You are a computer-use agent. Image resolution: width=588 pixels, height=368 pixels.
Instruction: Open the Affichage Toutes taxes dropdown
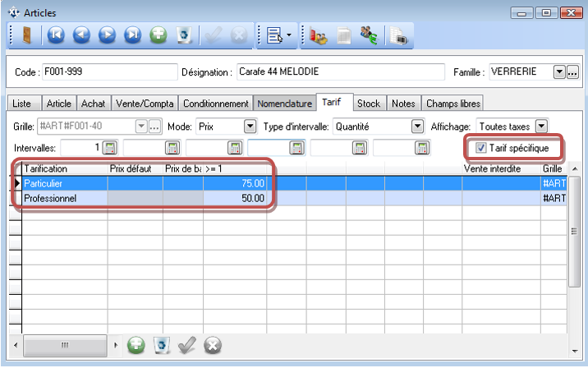(x=540, y=126)
